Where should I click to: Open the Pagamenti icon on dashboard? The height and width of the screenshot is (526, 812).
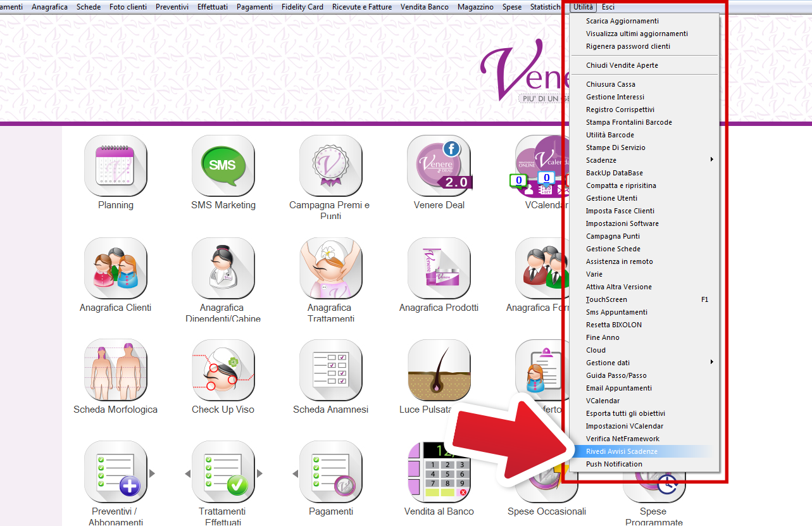pos(331,472)
